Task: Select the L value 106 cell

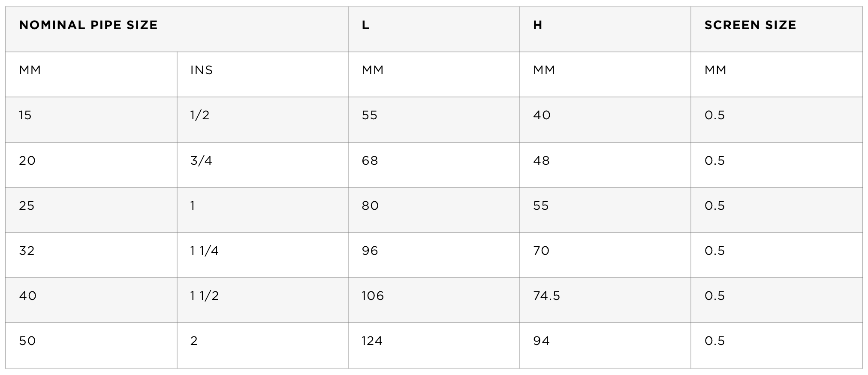Action: (x=434, y=300)
